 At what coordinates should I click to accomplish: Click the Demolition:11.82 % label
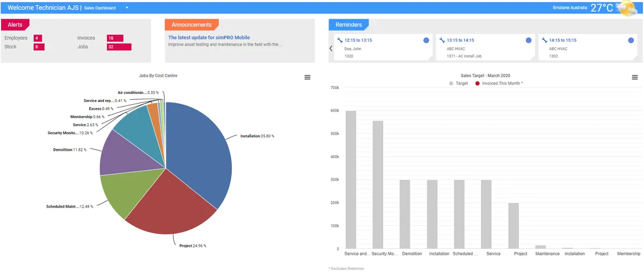[x=70, y=150]
